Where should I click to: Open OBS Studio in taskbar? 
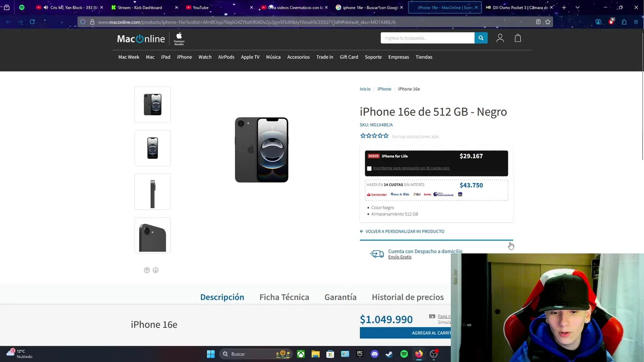tap(434, 354)
